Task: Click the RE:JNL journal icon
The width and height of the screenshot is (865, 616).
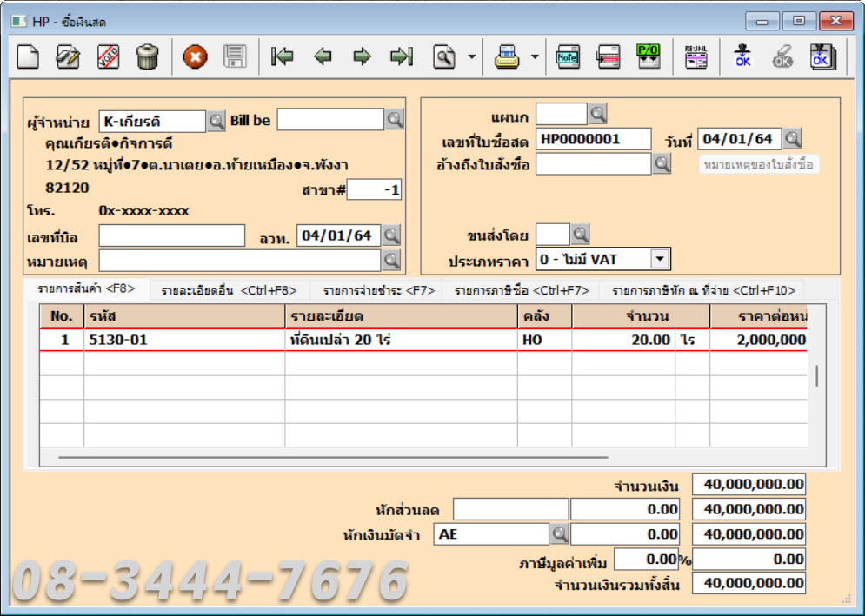Action: point(695,56)
